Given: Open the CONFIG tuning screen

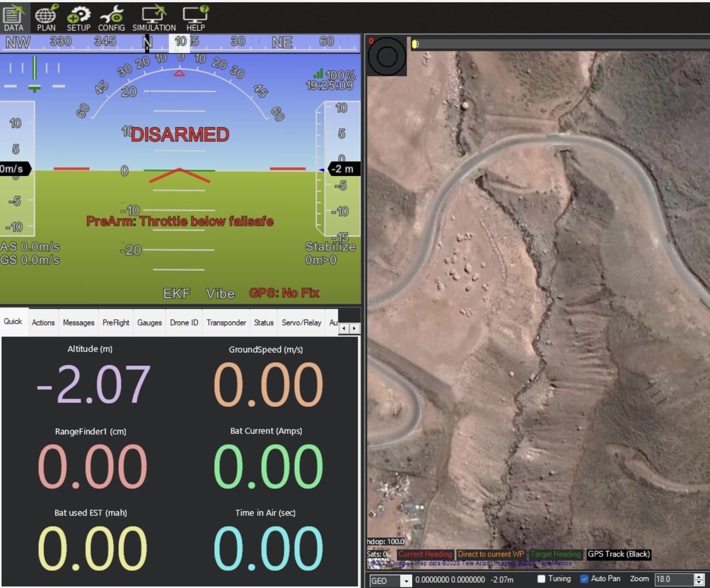Looking at the screenshot, I should click(111, 18).
